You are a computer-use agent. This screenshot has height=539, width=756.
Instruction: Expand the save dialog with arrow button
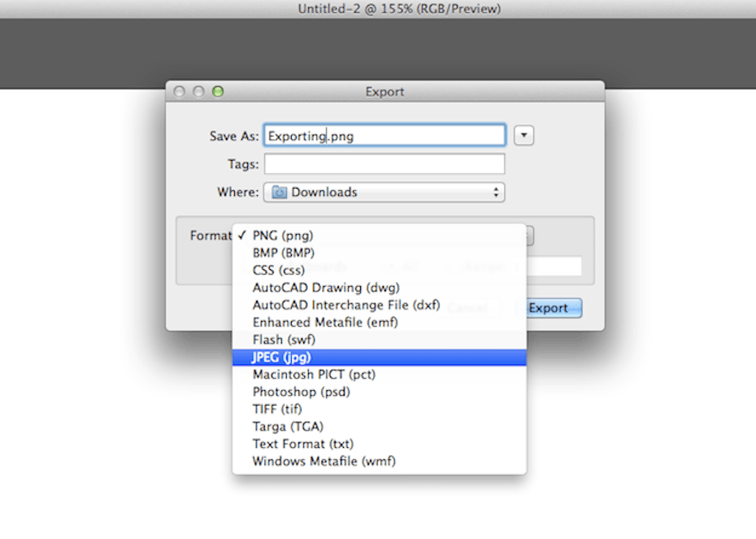[x=524, y=136]
